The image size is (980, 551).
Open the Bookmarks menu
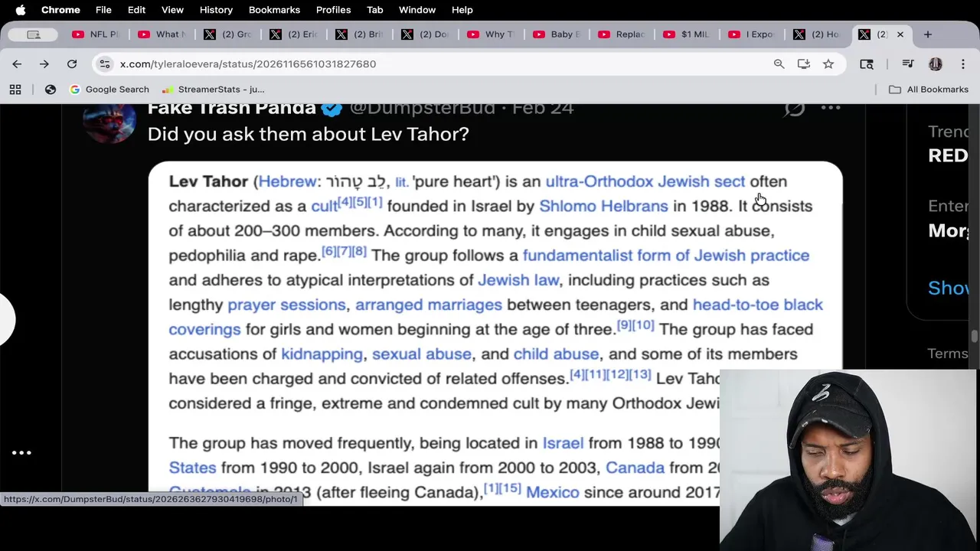(274, 10)
